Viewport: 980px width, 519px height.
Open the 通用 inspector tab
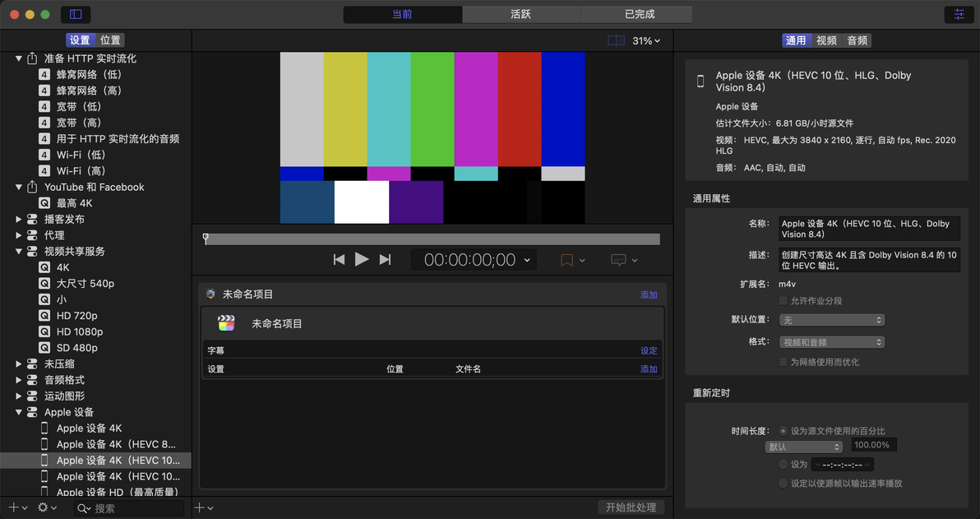(x=796, y=40)
